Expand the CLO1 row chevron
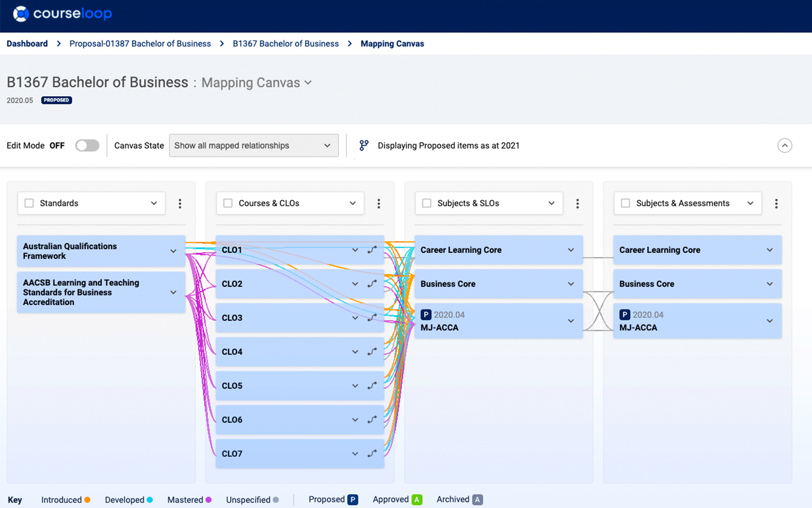Image resolution: width=812 pixels, height=508 pixels. (355, 250)
